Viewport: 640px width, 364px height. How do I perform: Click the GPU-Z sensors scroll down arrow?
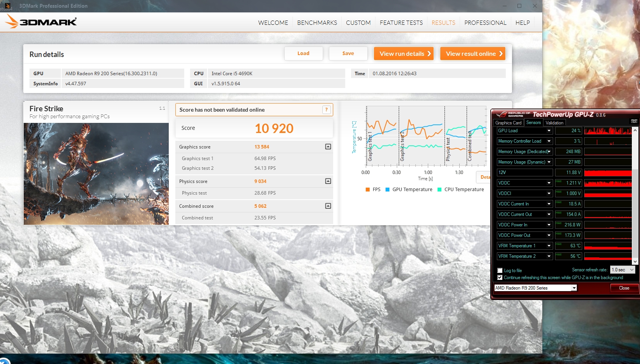click(635, 262)
